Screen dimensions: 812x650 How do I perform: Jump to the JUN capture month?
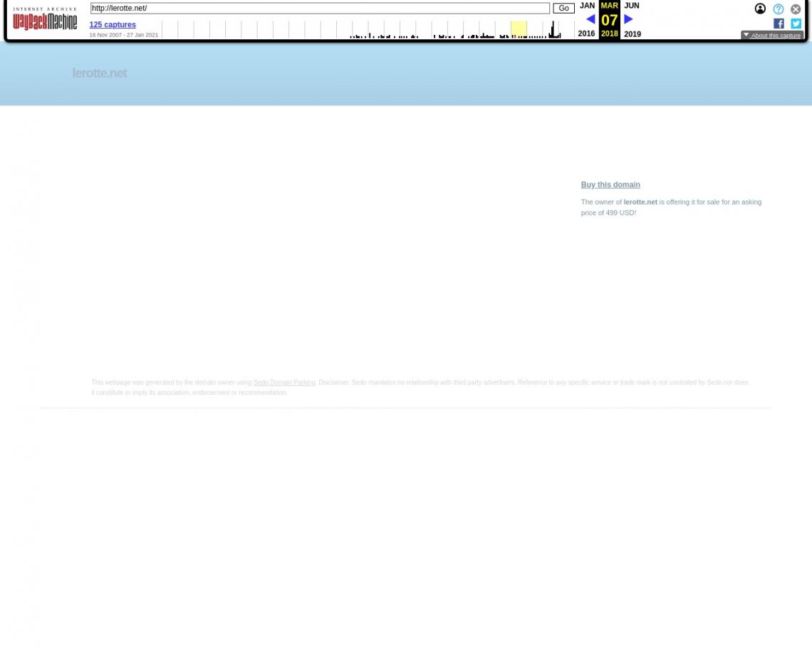[x=632, y=6]
